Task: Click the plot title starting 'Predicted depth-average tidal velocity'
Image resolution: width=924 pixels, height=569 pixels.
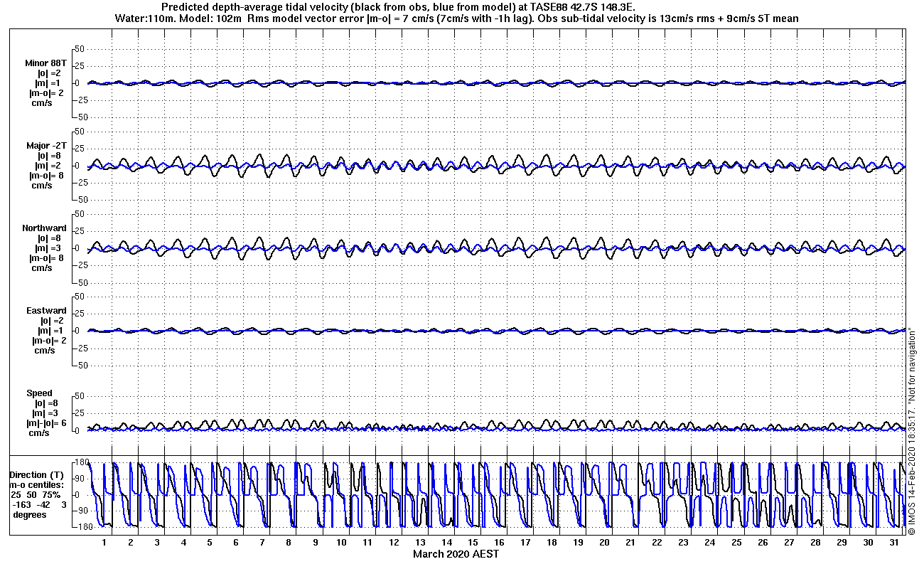Action: 399,6
